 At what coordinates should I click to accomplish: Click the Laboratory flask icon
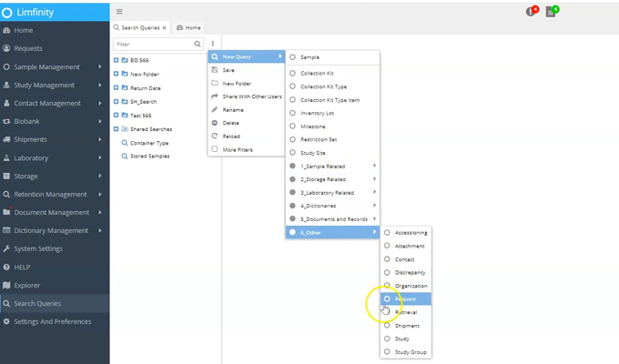coord(6,158)
